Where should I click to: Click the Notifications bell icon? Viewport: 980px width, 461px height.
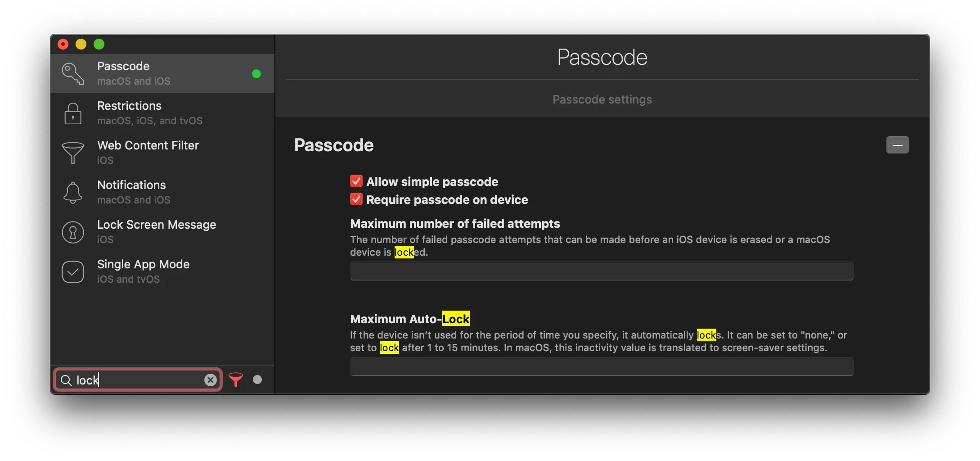pyautogui.click(x=73, y=192)
